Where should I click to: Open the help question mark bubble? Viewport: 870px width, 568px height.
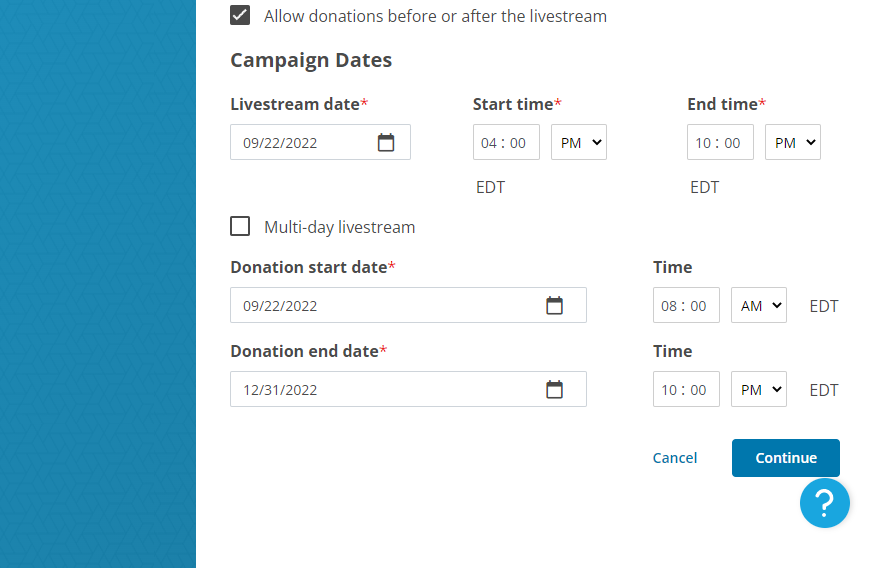tap(825, 503)
